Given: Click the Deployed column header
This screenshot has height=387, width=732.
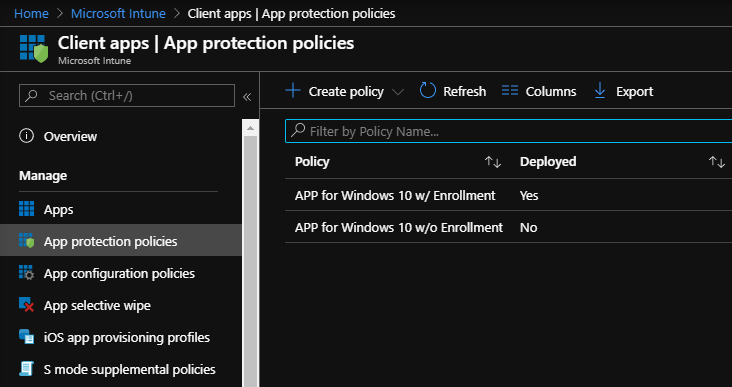Looking at the screenshot, I should click(548, 162).
